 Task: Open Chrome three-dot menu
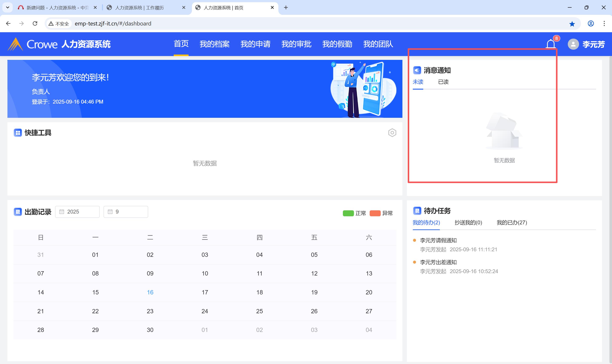click(604, 24)
